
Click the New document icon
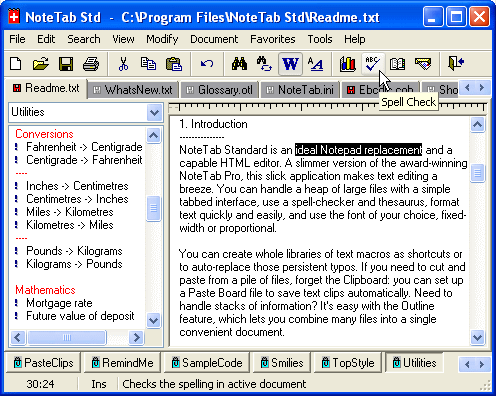coord(16,64)
